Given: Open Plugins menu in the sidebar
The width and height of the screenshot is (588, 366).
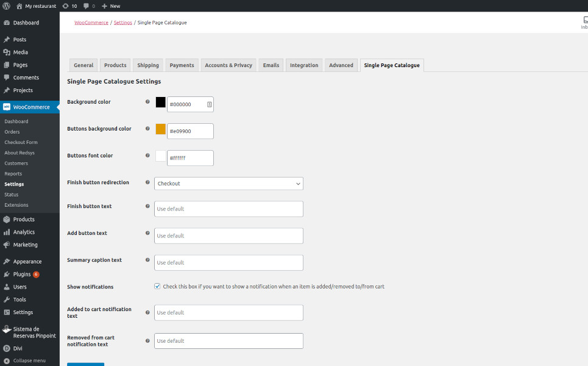Looking at the screenshot, I should (22, 274).
